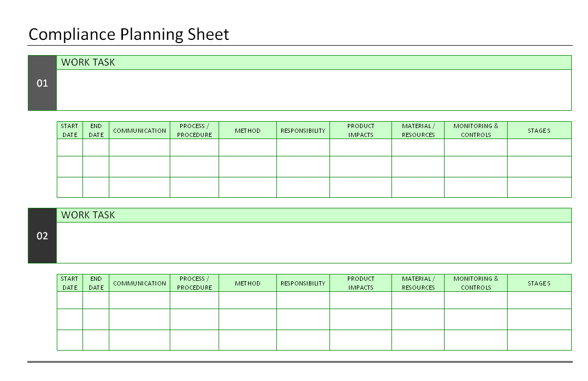Select MONITORING & CONTROLS header in first table
Viewport: 588px width, 381px height.
(x=476, y=130)
